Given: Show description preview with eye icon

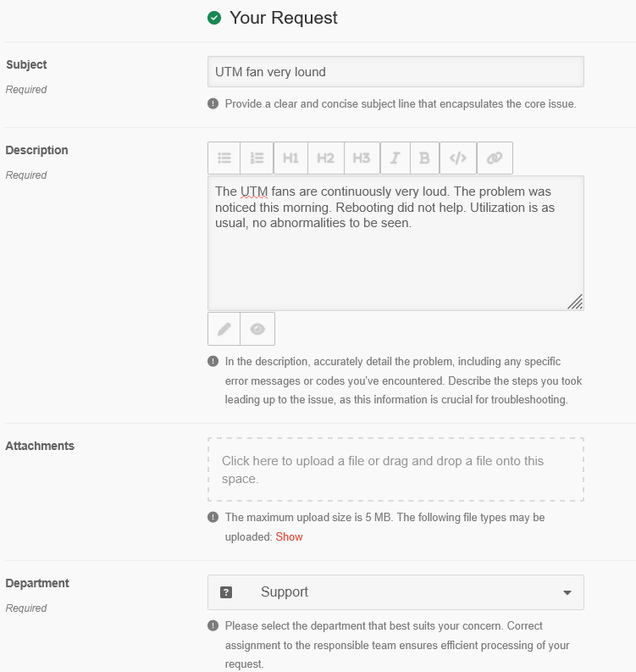Looking at the screenshot, I should pyautogui.click(x=257, y=329).
